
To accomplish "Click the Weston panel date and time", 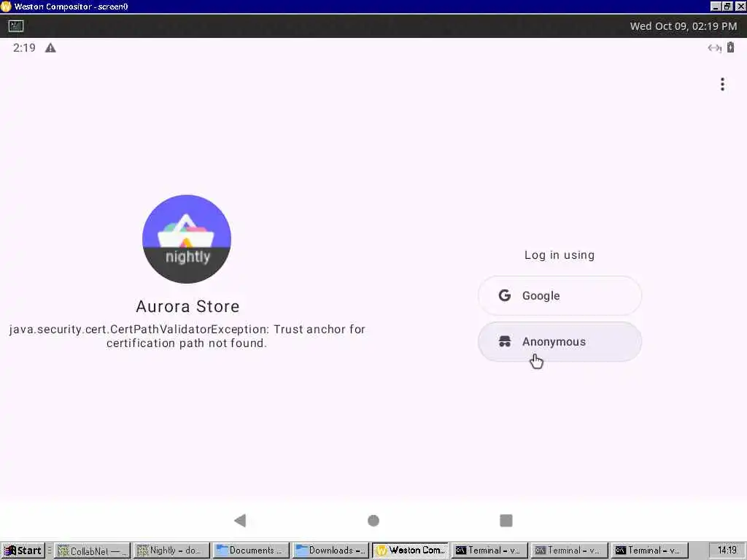I will (x=683, y=26).
